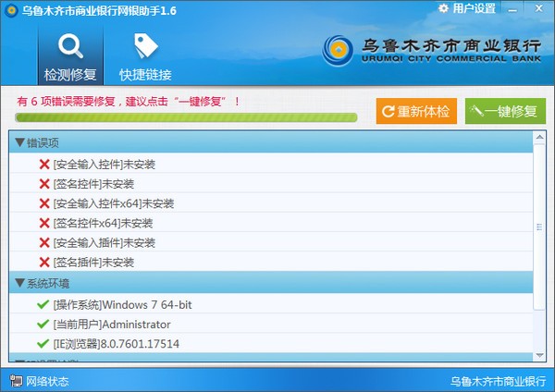
Task: Click green check beside [操作系统]Windows 7 64-bit
Action: 43,304
